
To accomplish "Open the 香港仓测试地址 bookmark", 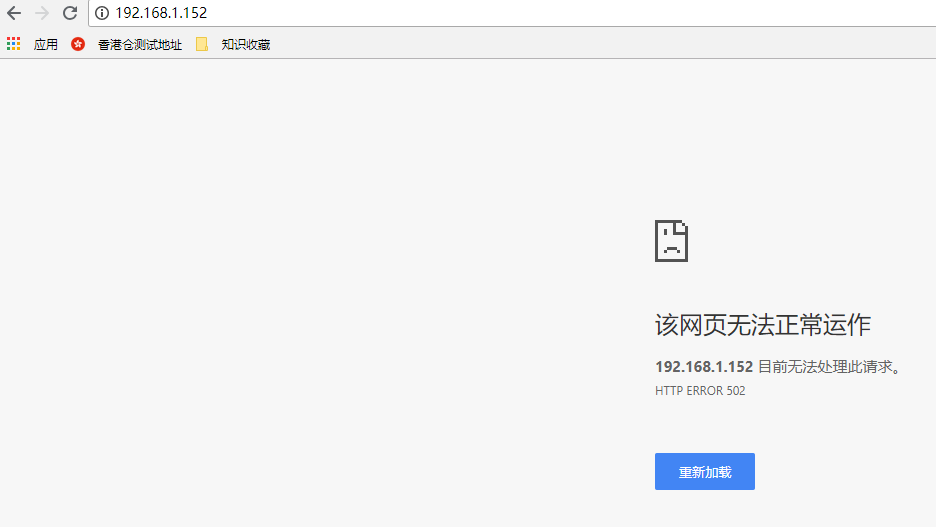I will [x=139, y=44].
